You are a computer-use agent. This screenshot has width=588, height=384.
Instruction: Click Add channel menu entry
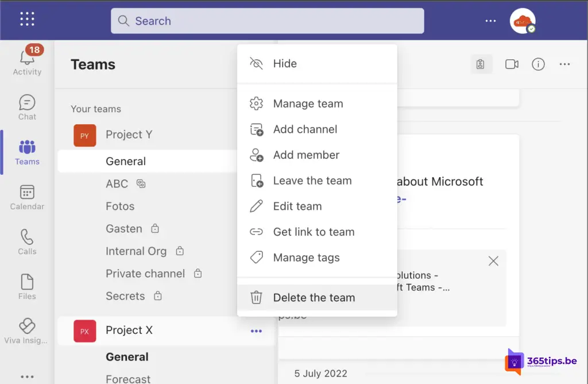point(305,129)
